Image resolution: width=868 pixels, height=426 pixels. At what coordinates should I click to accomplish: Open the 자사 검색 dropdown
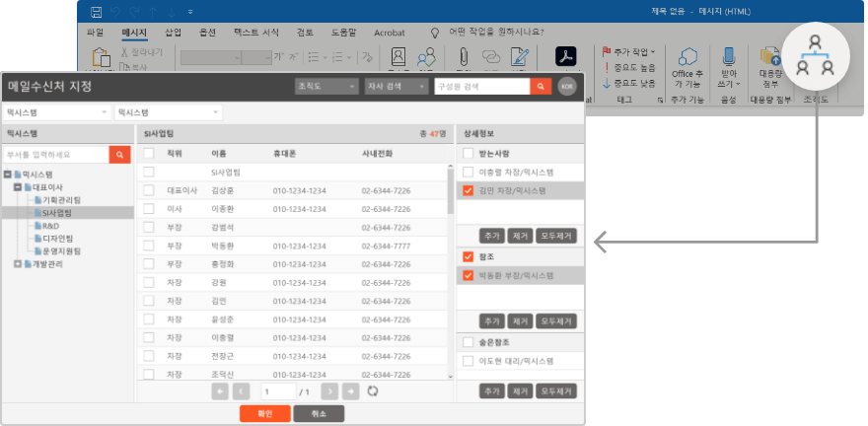click(x=397, y=87)
